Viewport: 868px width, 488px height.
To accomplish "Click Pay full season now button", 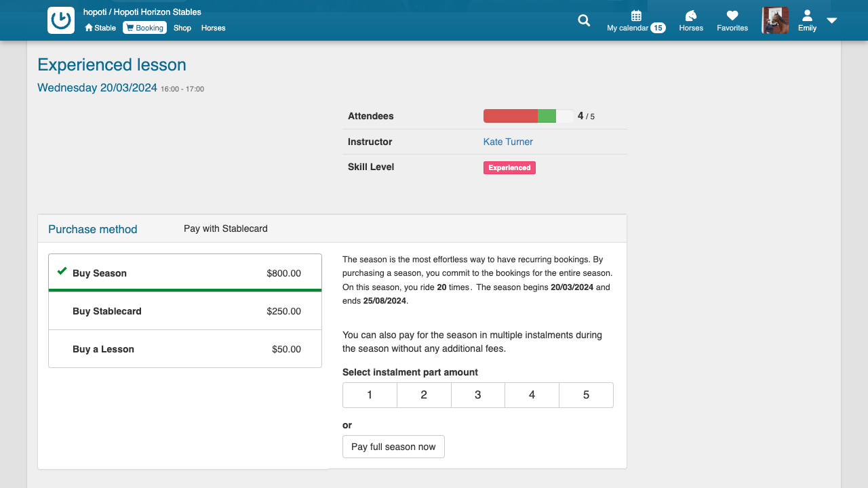I will (x=393, y=447).
